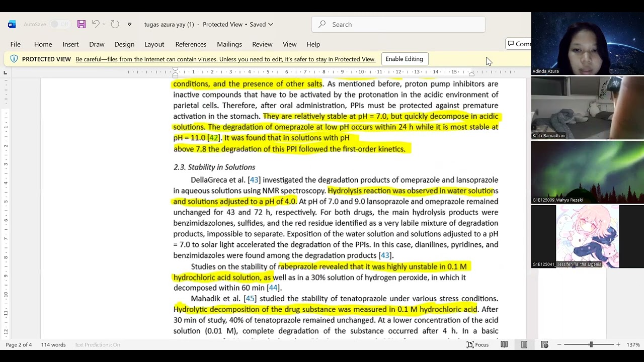Image resolution: width=644 pixels, height=362 pixels.
Task: Zoom out with the minus icon
Action: point(559,344)
